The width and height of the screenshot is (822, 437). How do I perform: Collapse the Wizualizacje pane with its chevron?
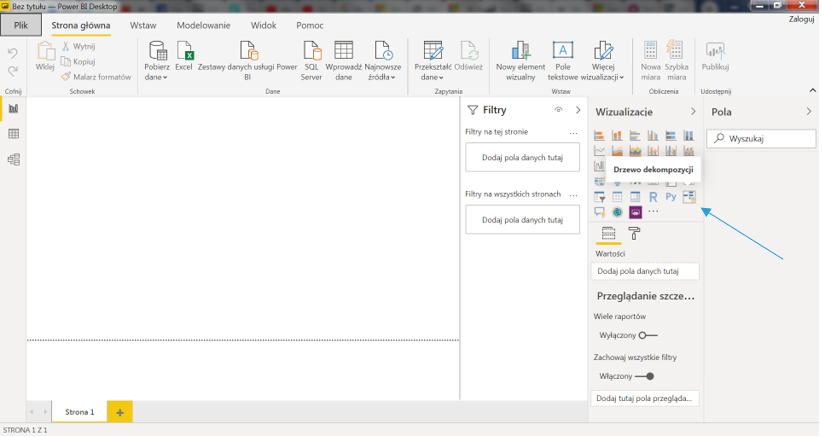pyautogui.click(x=693, y=112)
